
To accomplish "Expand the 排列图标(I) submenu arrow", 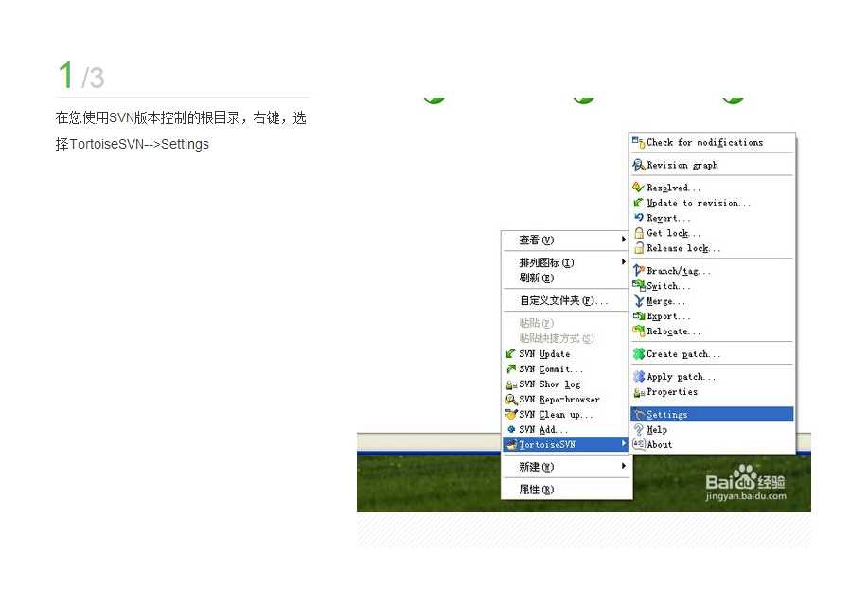I will coord(624,262).
